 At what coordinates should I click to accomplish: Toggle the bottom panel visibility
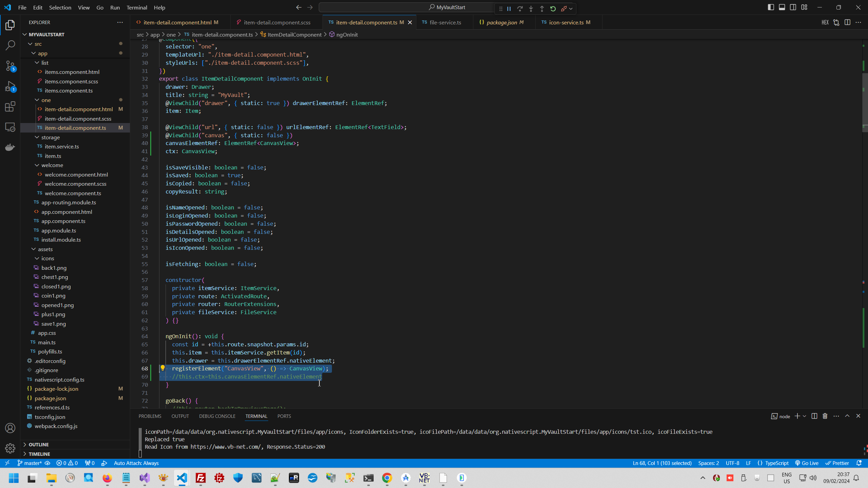pos(782,7)
